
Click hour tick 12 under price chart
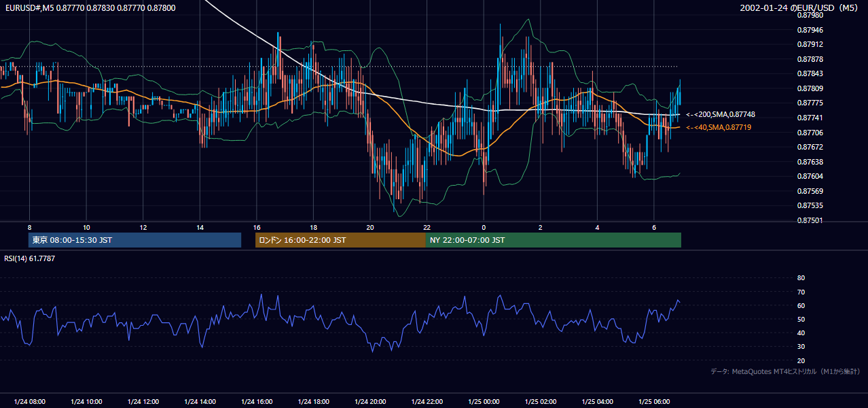click(x=143, y=227)
